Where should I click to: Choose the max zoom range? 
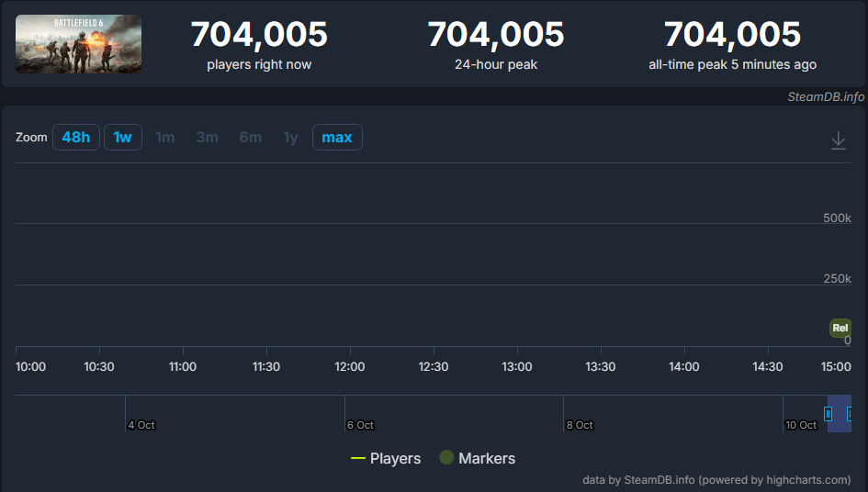pos(337,138)
